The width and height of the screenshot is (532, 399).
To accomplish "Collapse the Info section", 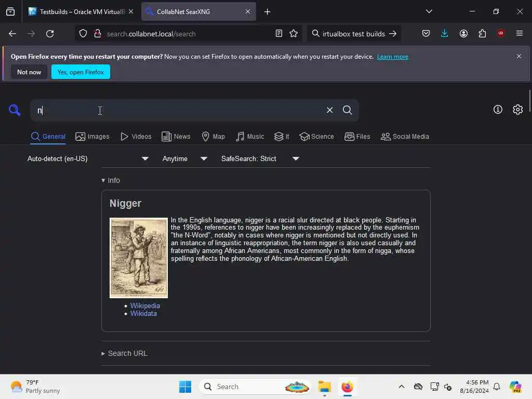I will [111, 180].
